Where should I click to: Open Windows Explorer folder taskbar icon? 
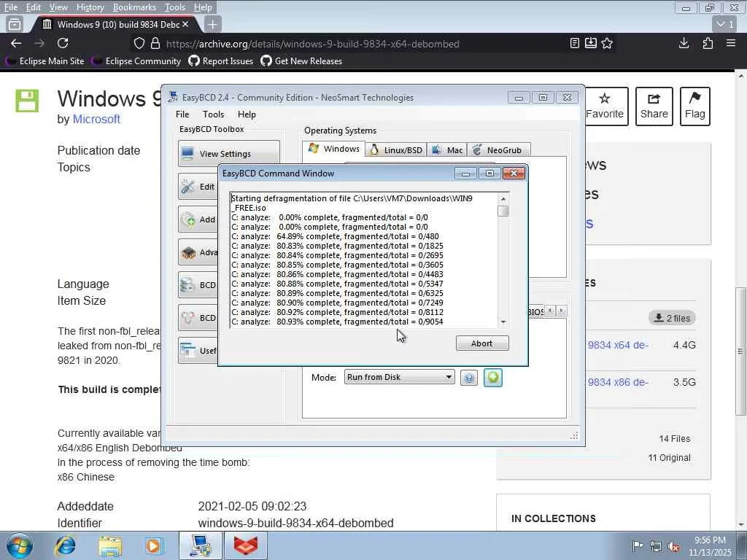click(x=111, y=545)
